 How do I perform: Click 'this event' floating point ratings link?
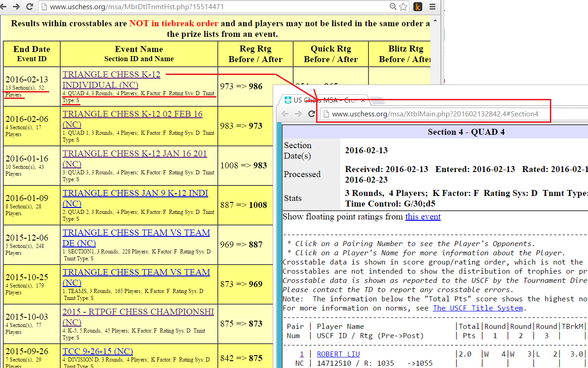(423, 217)
